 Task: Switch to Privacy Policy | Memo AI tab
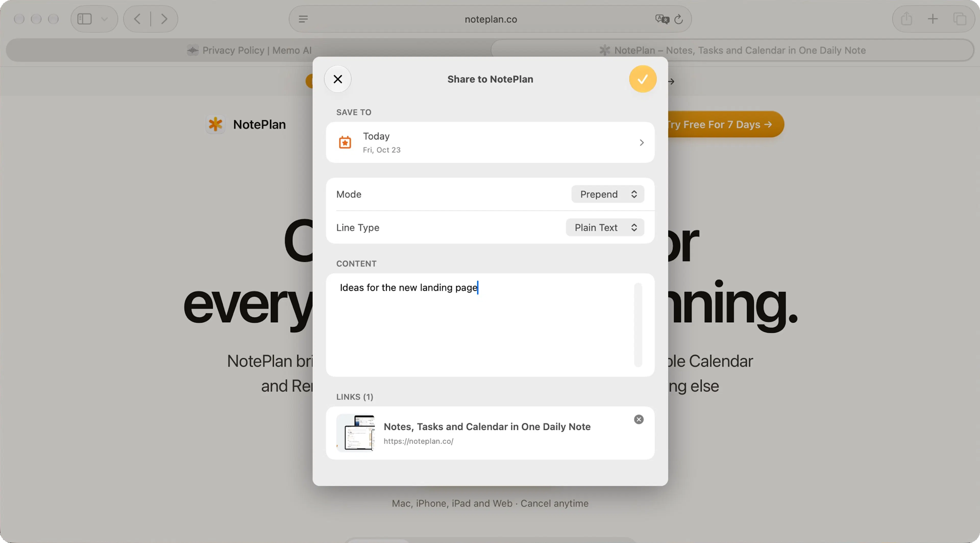[249, 50]
